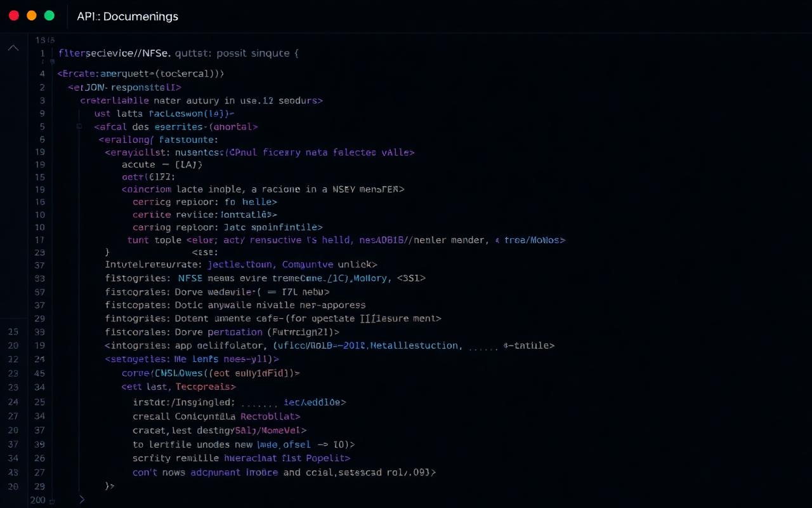Screen dimensions: 812x508
Task: Toggle the fold marker below line 1
Action: (51, 62)
